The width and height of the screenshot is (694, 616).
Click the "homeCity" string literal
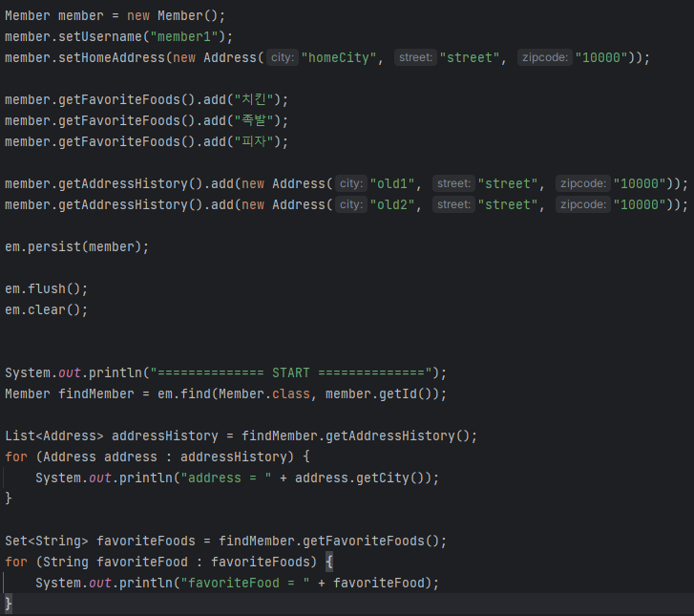339,57
